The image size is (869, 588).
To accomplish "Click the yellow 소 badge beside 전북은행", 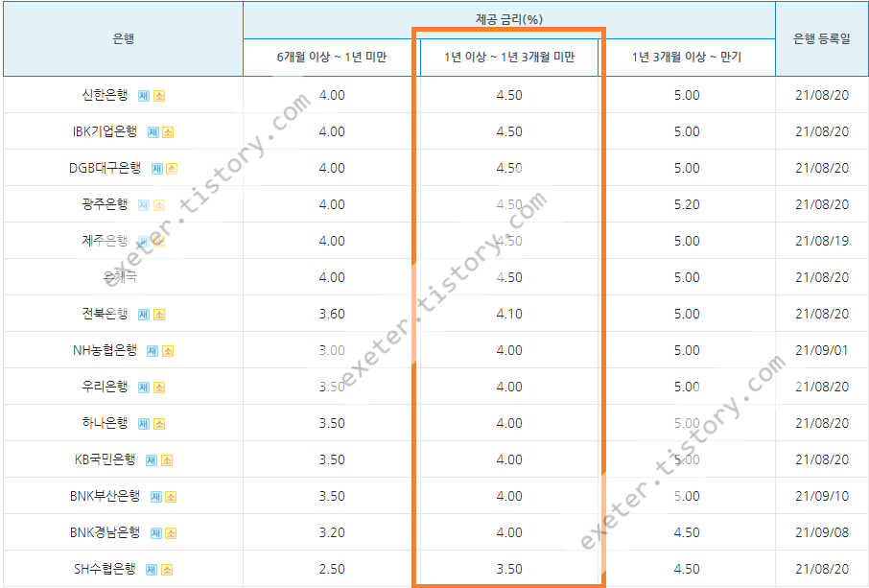I will (x=159, y=315).
